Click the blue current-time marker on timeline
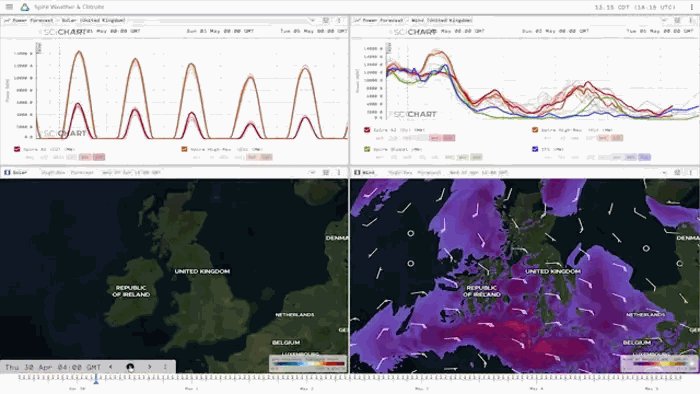The image size is (700, 394). (x=96, y=379)
